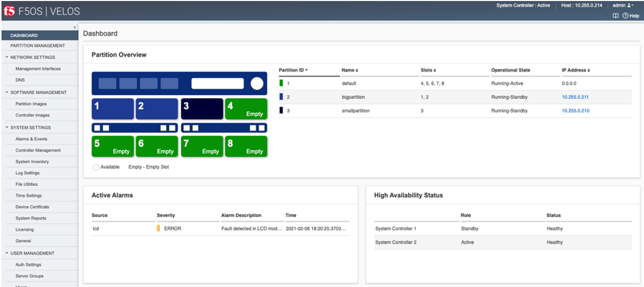Click the alarm time 2021-02-06 cell
Viewport: 644px width, 287px height.
coord(316,228)
